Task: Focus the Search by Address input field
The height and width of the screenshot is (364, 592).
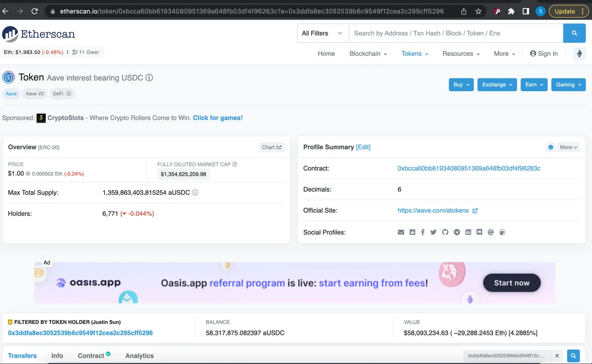Action: [x=456, y=33]
